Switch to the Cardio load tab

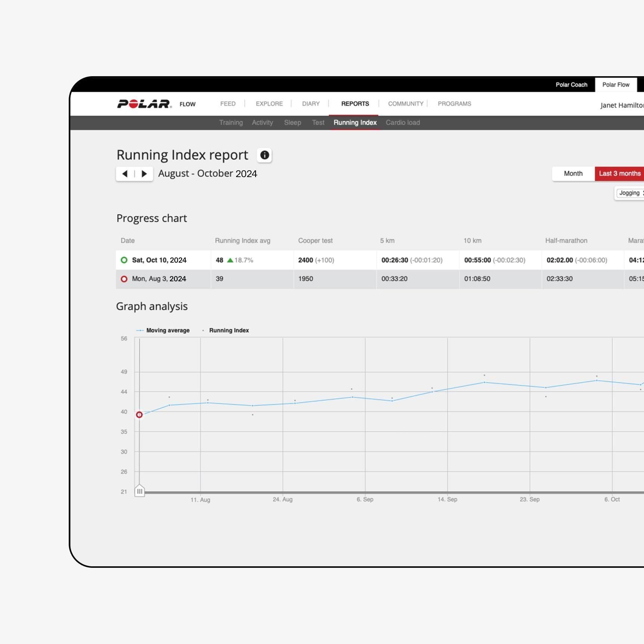(403, 123)
